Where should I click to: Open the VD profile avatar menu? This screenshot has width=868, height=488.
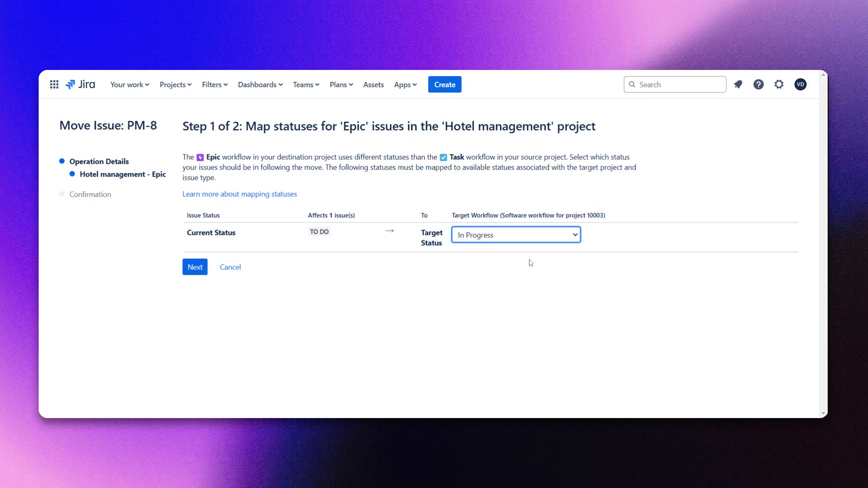800,84
